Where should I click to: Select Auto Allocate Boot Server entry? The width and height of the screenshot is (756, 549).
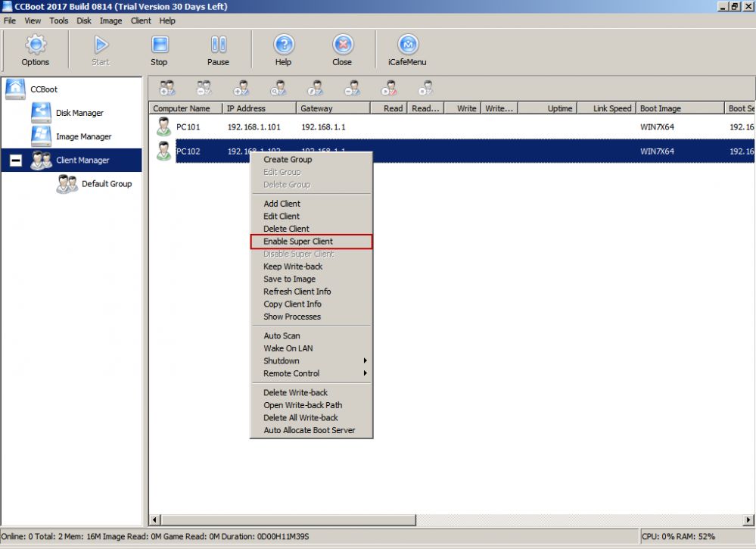312,430
